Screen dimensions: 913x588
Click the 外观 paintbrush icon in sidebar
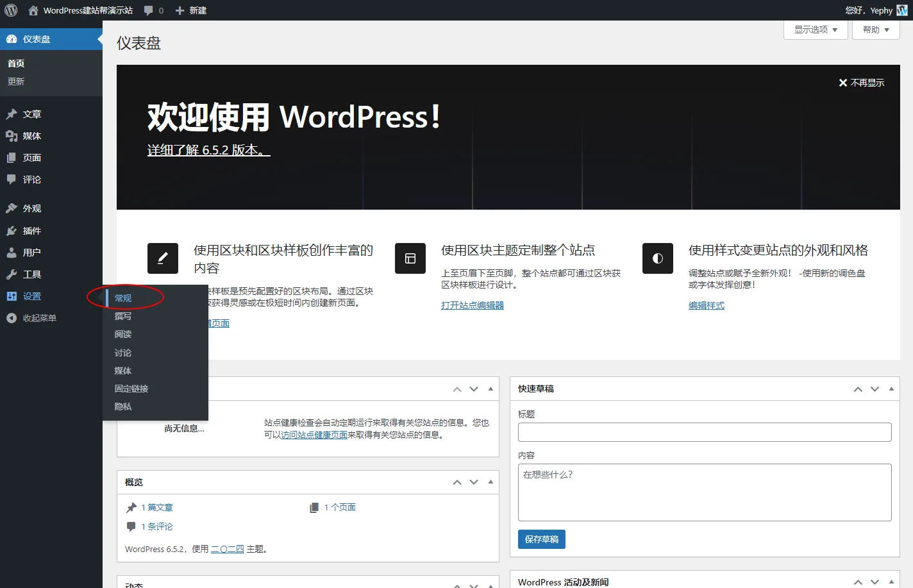click(x=12, y=208)
